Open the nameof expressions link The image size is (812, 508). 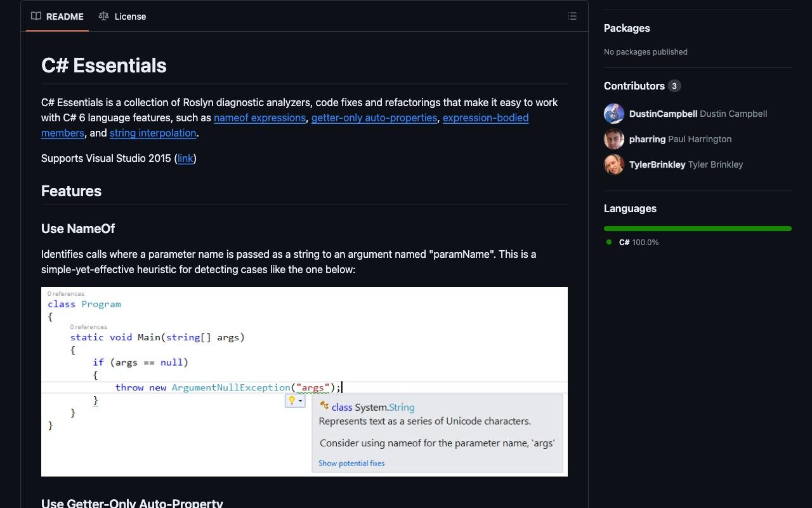coord(259,117)
